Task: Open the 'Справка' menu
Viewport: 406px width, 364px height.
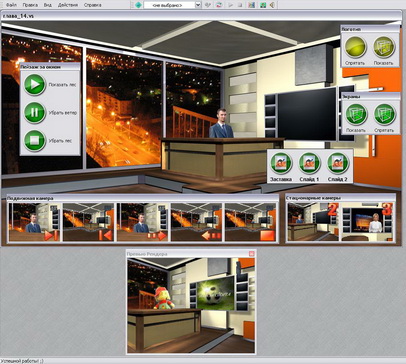Action: tap(92, 5)
